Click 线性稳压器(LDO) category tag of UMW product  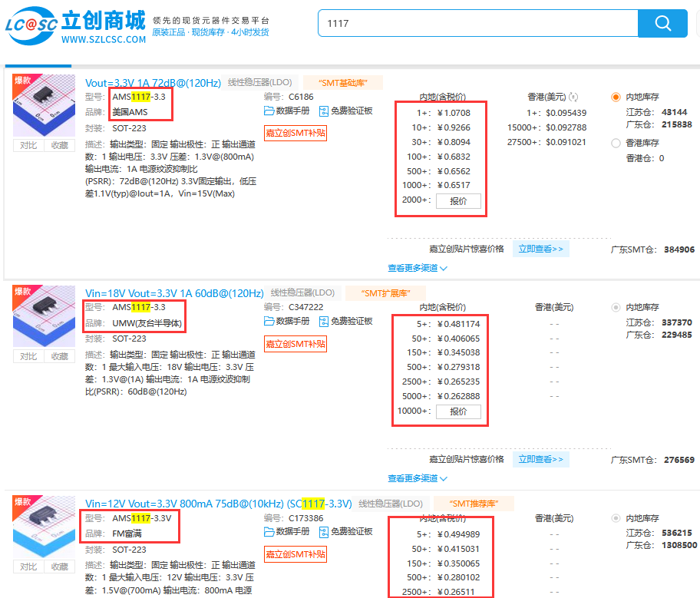(x=302, y=293)
